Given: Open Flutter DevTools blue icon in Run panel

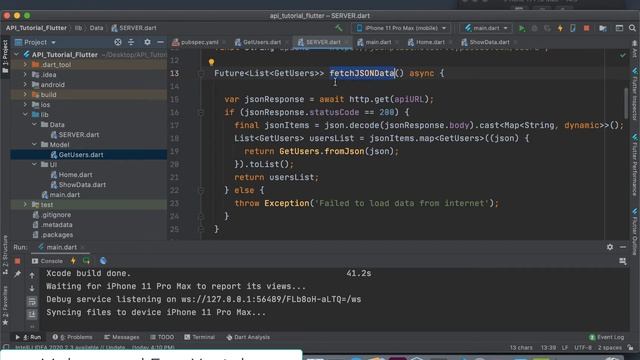Looking at the screenshot, I should click(x=103, y=261).
